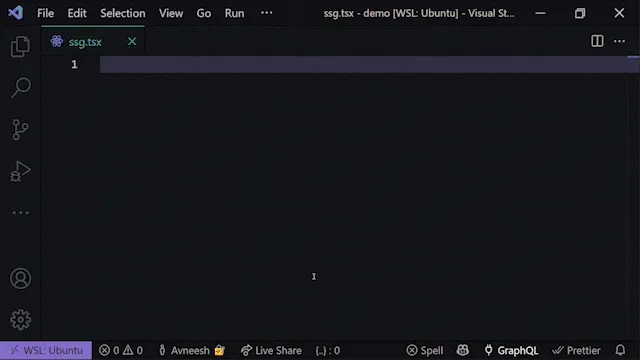Open the notifications bell
The width and height of the screenshot is (640, 360).
pos(620,350)
